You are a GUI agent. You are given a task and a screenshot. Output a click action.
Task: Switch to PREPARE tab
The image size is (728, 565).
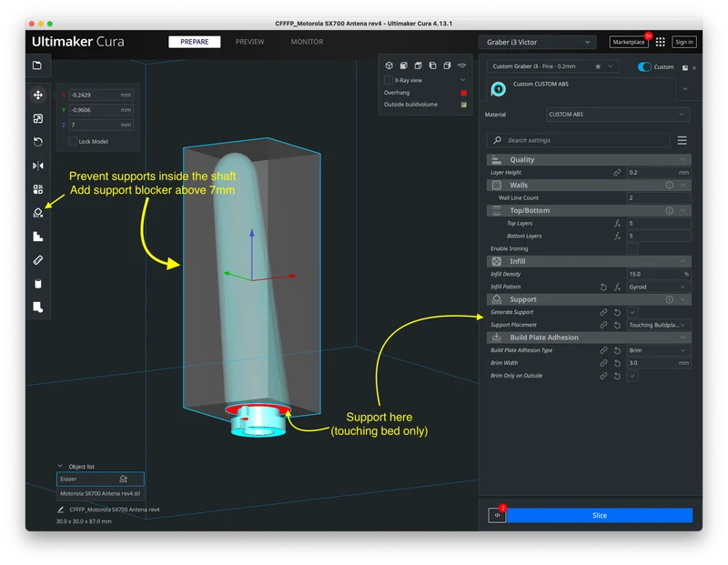coord(194,42)
